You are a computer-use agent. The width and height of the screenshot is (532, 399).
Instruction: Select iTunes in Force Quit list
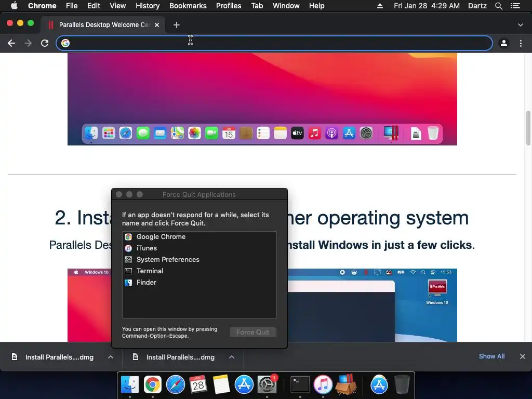(199, 248)
